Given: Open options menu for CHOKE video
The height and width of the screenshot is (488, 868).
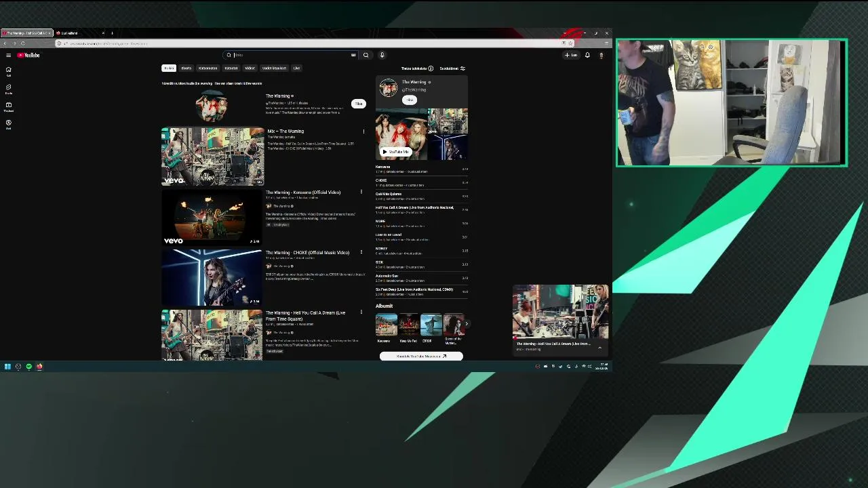Looking at the screenshot, I should 361,252.
